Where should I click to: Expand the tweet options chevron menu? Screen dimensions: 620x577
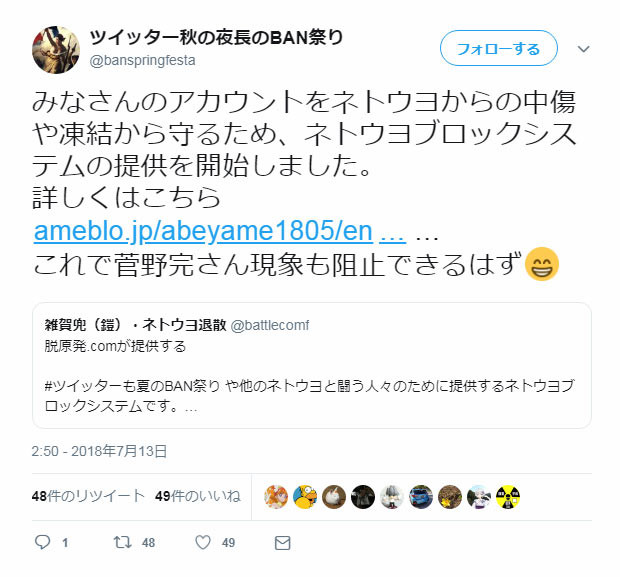click(584, 49)
